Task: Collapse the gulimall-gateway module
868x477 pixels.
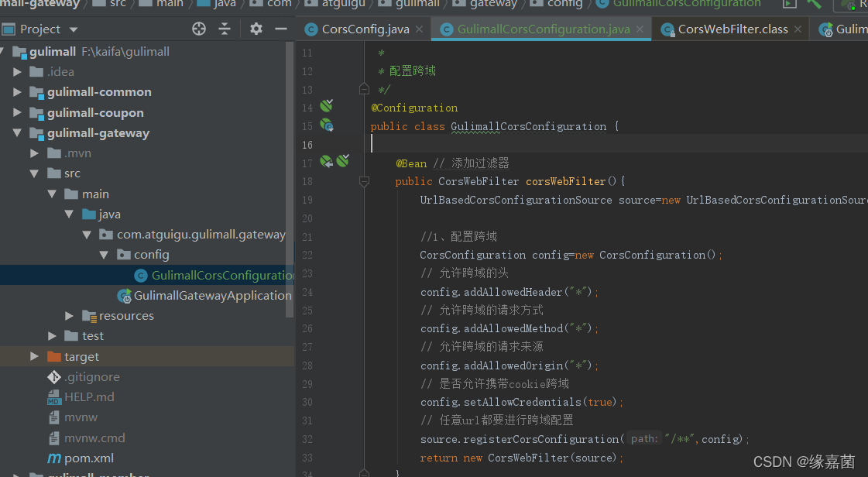Action: pos(17,133)
